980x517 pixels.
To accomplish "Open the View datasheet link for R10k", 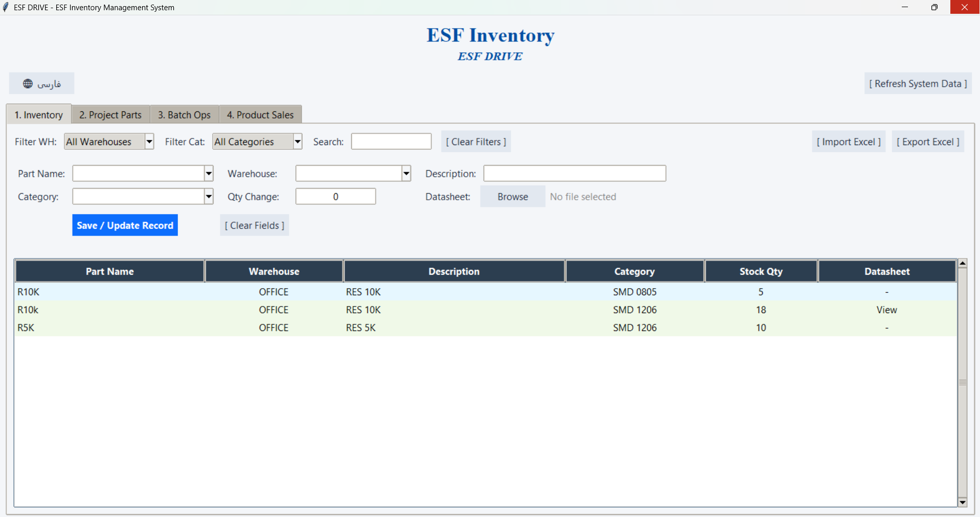I will coord(886,310).
